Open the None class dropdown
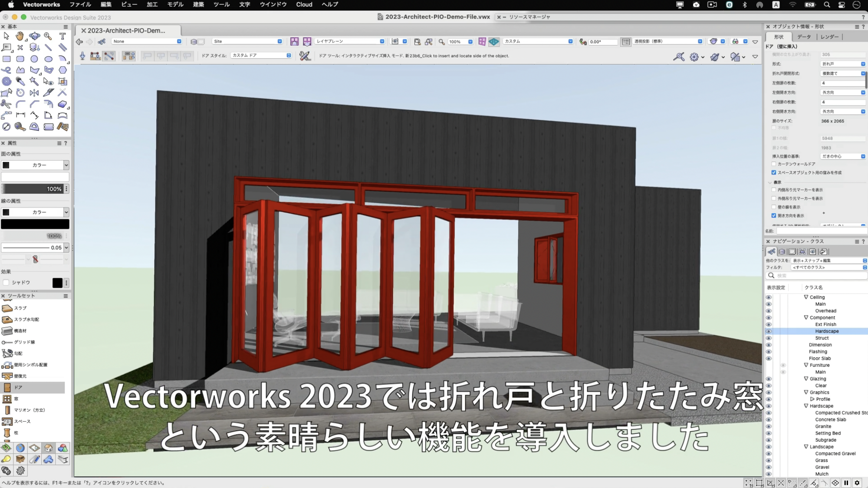The image size is (868, 488). coord(147,42)
